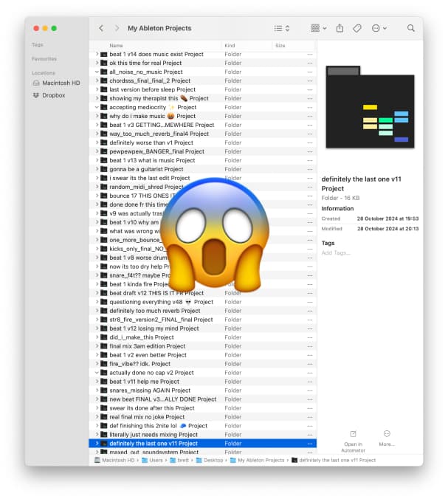
Task: Expand 'chordsss_final_final_2 Project' folder
Action: pyautogui.click(x=97, y=81)
